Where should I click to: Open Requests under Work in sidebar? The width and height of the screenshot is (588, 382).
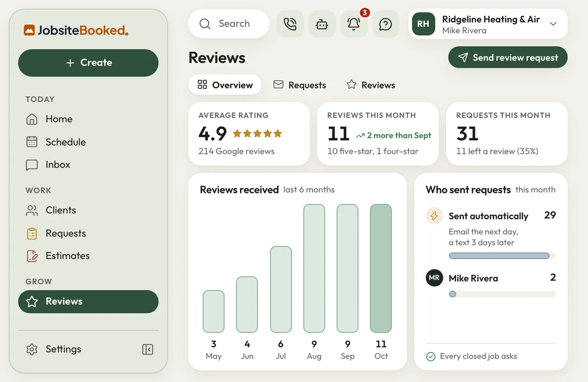pyautogui.click(x=88, y=233)
